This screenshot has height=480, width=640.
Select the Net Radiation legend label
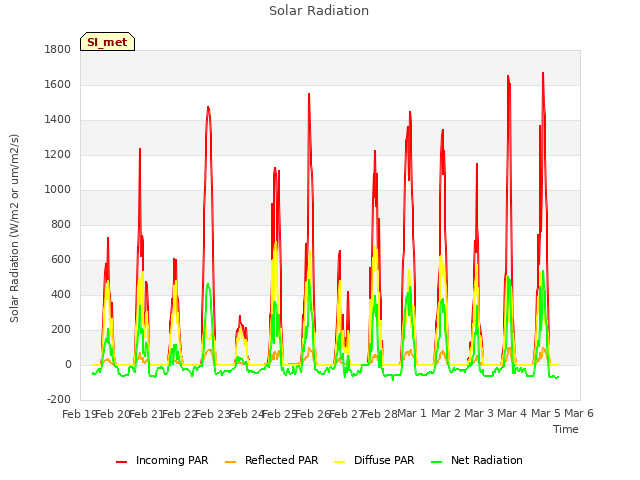(487, 460)
